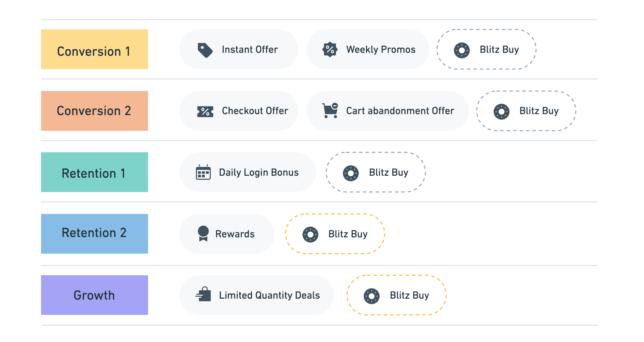Image resolution: width=644 pixels, height=342 pixels.
Task: Select the purple Growth label block
Action: pos(94,295)
